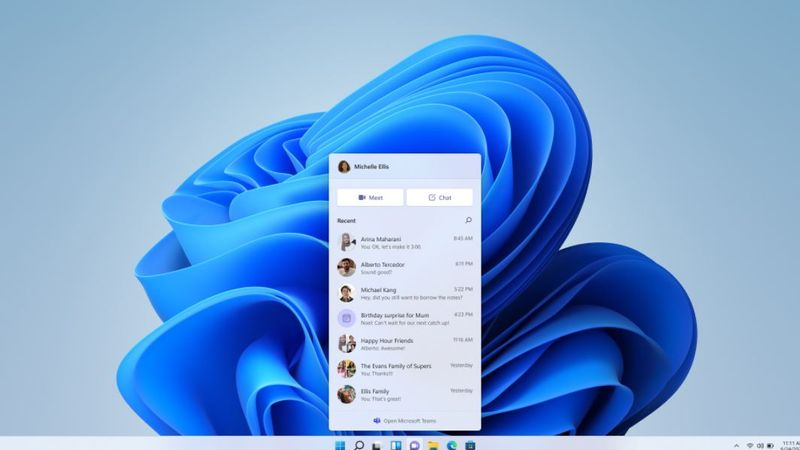Viewport: 800px width, 450px height.
Task: Click the volume tray icon
Action: [x=760, y=446]
